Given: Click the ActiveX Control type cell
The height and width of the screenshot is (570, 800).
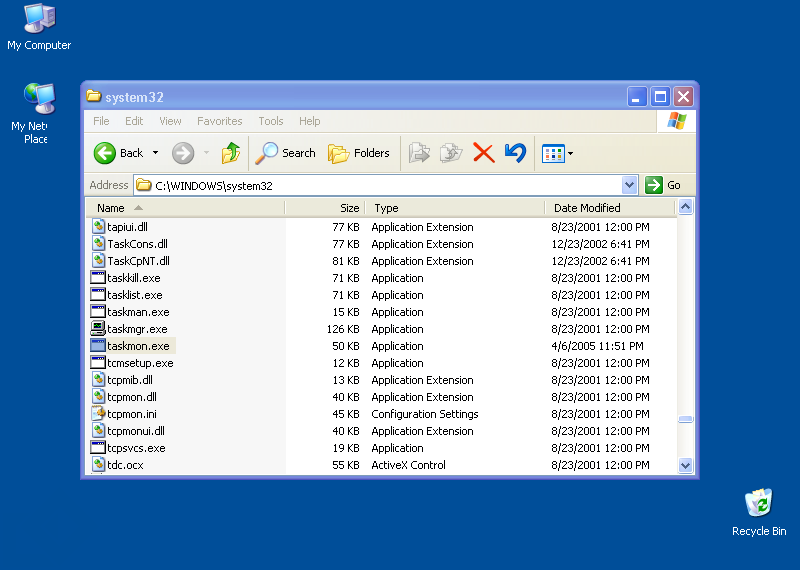Looking at the screenshot, I should pyautogui.click(x=408, y=465).
